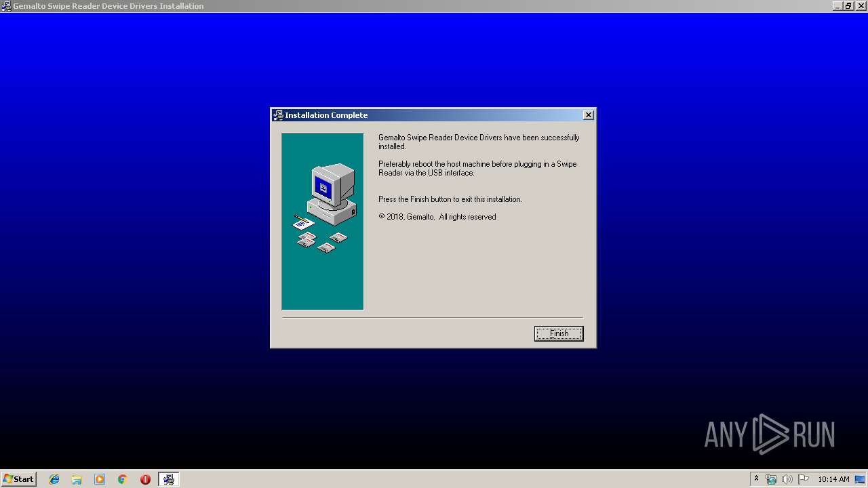Open the Action Center flag icon
Screen dimensions: 868x488
[x=804, y=479]
